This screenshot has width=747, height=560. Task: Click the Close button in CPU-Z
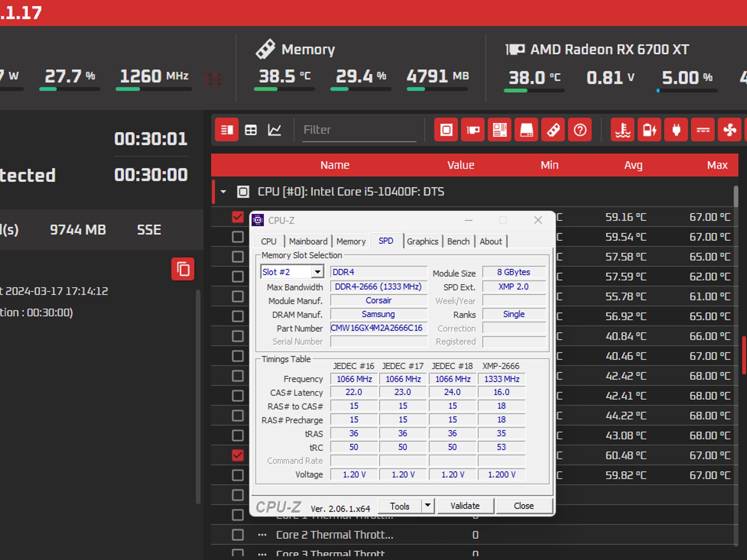click(524, 506)
